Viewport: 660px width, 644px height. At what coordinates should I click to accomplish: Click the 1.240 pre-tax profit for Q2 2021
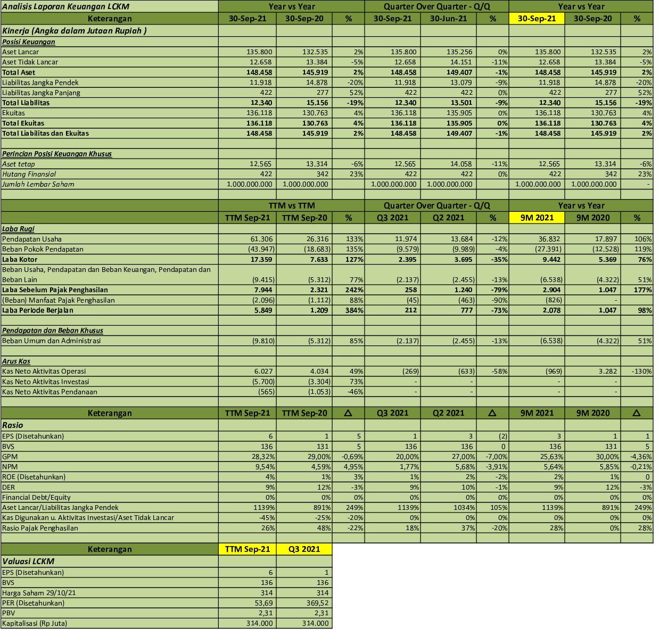coord(463,290)
